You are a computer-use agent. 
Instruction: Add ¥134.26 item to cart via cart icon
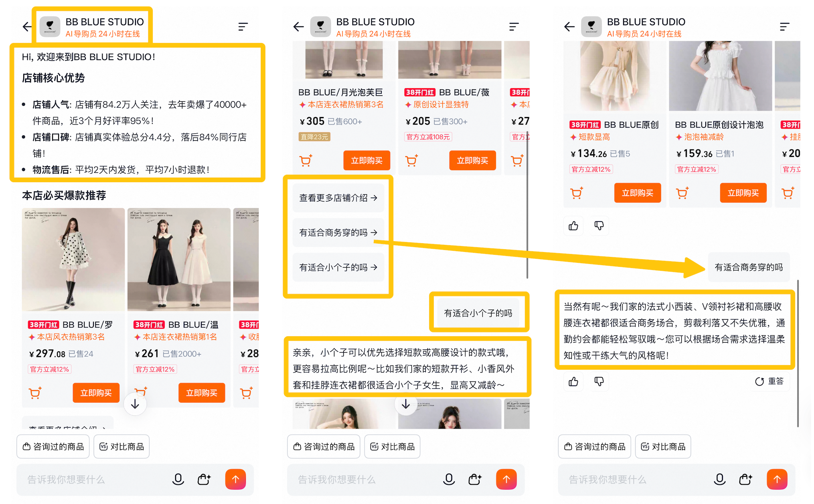pos(576,193)
